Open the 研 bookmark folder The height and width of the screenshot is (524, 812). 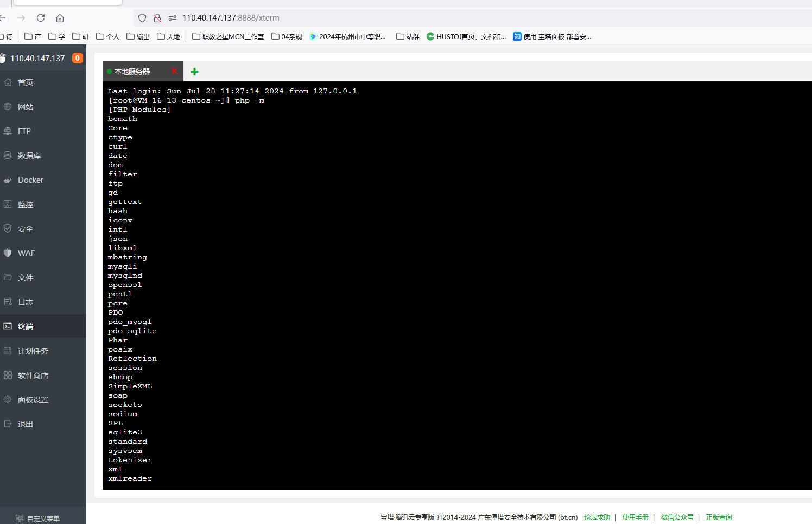pos(81,36)
